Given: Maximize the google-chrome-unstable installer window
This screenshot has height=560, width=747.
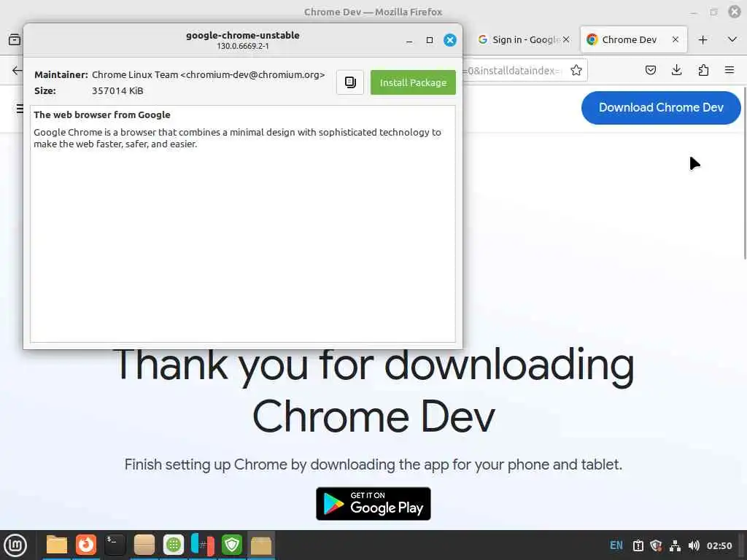Looking at the screenshot, I should pyautogui.click(x=429, y=41).
